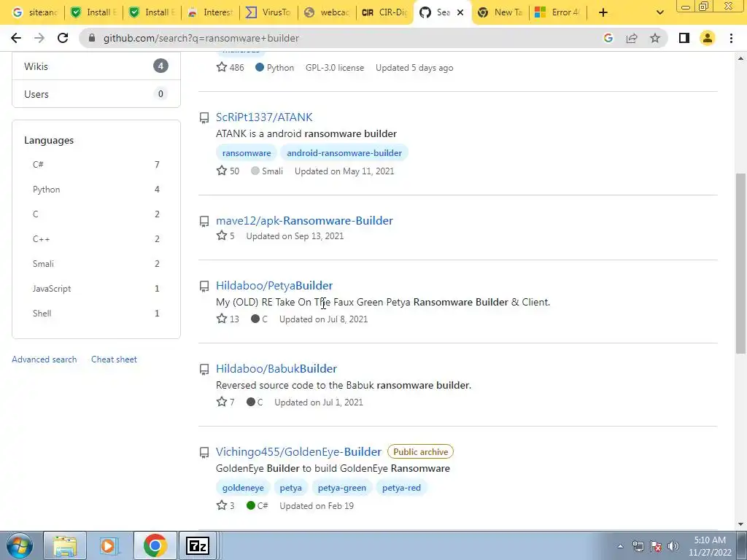Switch to the webcac tab
This screenshot has width=747, height=560.
[326, 12]
